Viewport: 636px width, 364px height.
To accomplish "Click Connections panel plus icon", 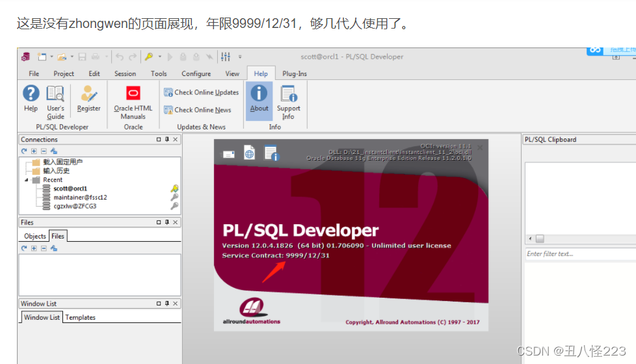I will (34, 151).
